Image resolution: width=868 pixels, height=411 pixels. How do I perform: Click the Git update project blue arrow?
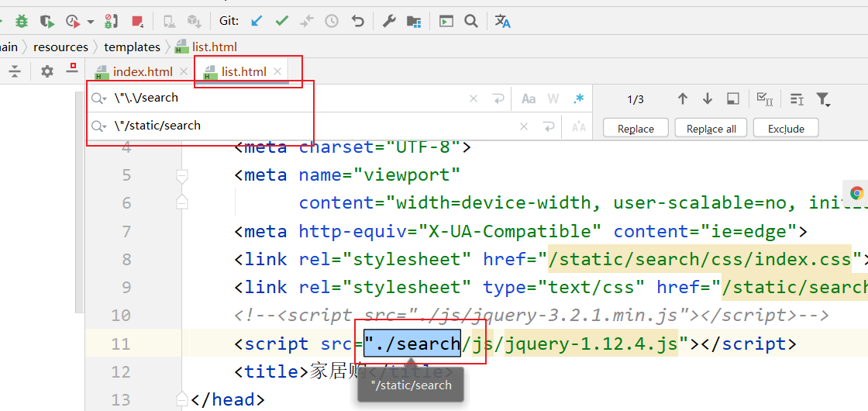(x=256, y=21)
